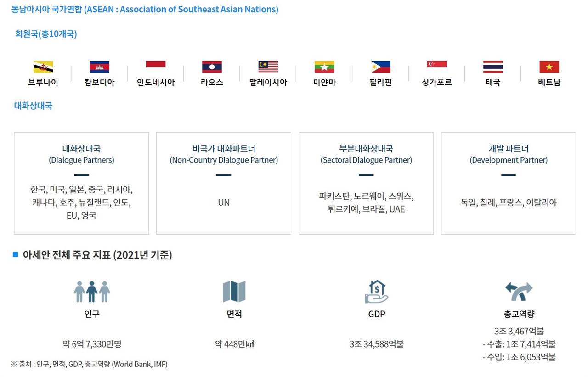Click the 부분대화상대국 card title
588x377 pixels.
pyautogui.click(x=366, y=149)
